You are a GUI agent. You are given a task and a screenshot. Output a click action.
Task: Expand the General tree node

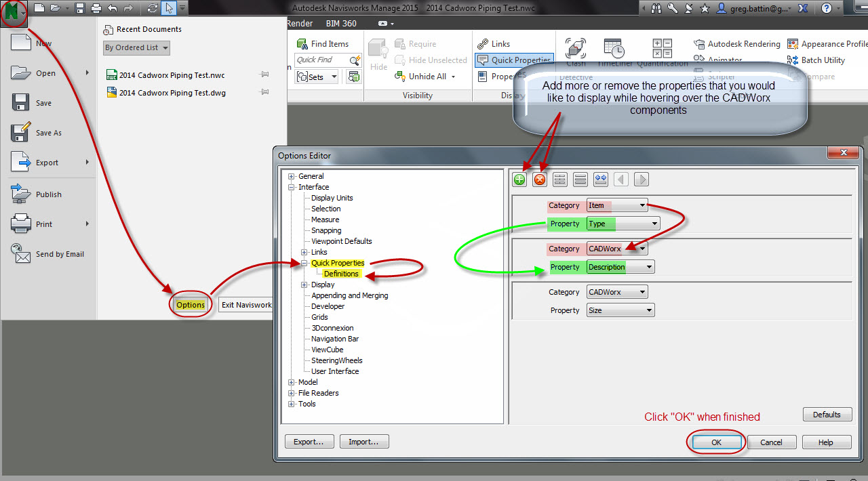(292, 176)
